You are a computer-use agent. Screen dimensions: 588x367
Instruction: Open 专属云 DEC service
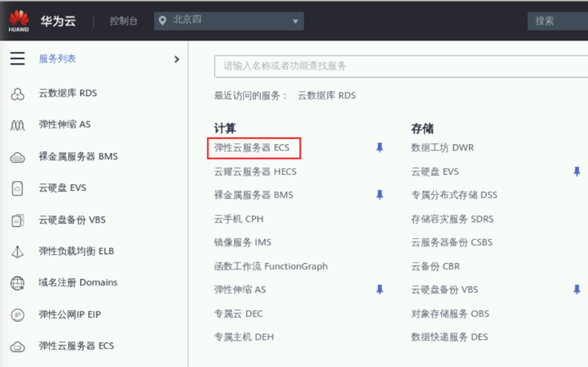[x=239, y=313]
